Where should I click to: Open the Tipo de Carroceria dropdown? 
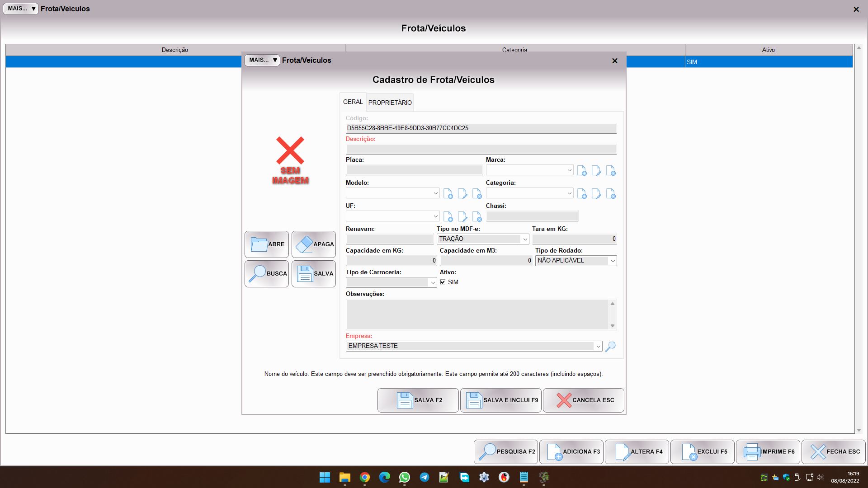point(433,282)
